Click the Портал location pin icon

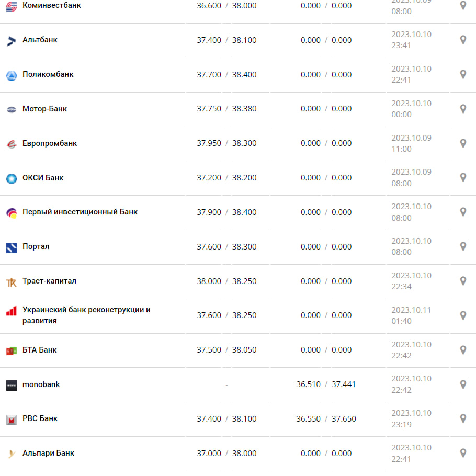point(463,246)
